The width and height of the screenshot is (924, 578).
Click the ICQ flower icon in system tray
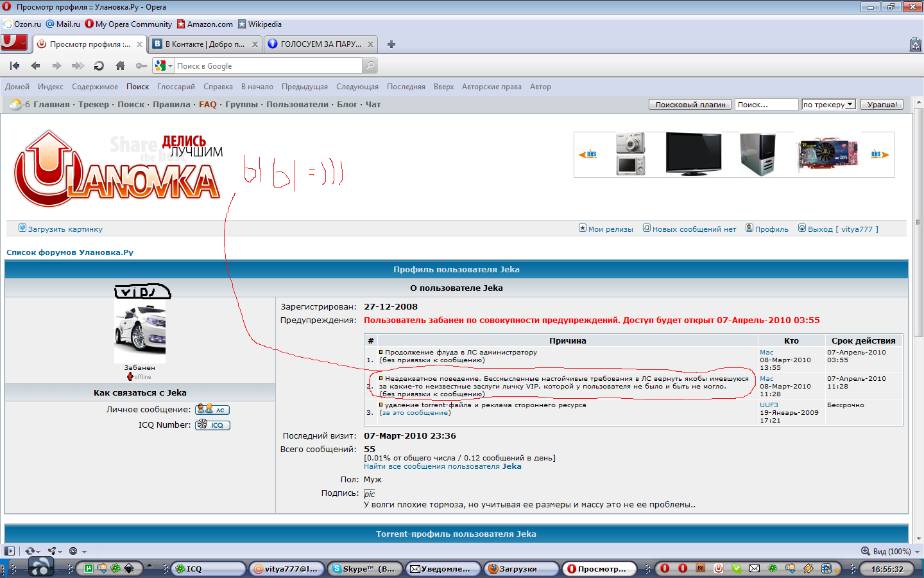pos(772,568)
